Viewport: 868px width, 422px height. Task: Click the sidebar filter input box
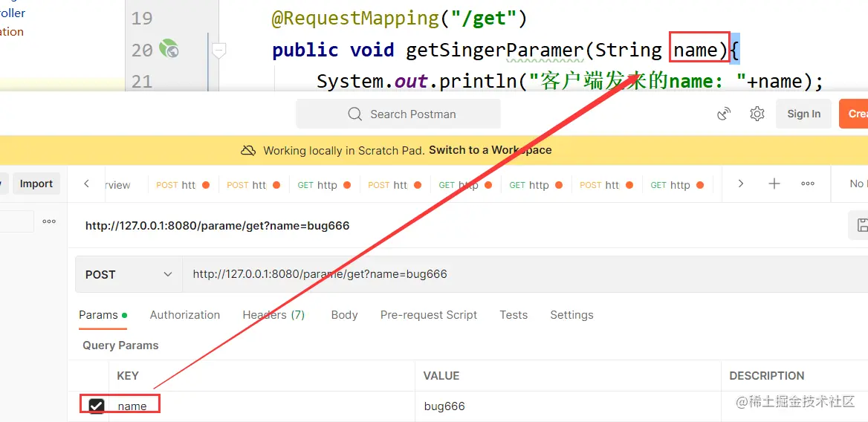[x=16, y=221]
